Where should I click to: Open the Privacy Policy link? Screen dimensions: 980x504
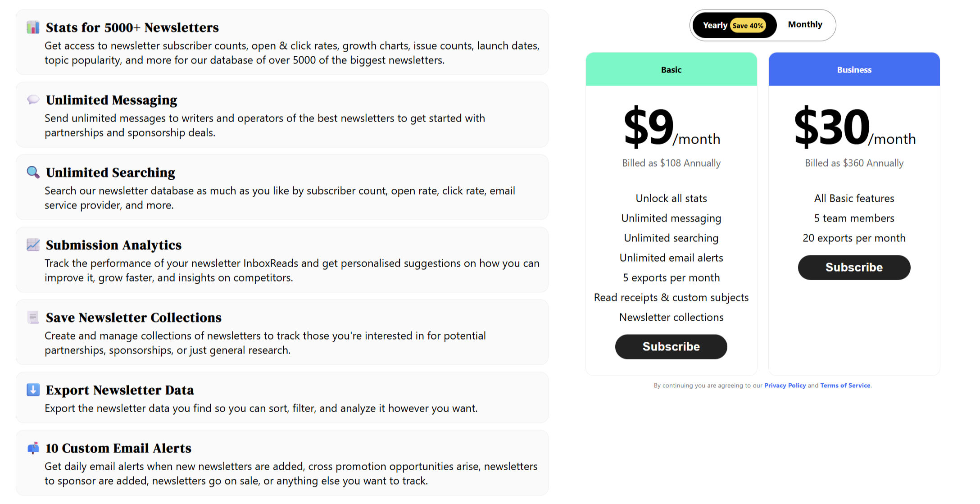click(785, 386)
